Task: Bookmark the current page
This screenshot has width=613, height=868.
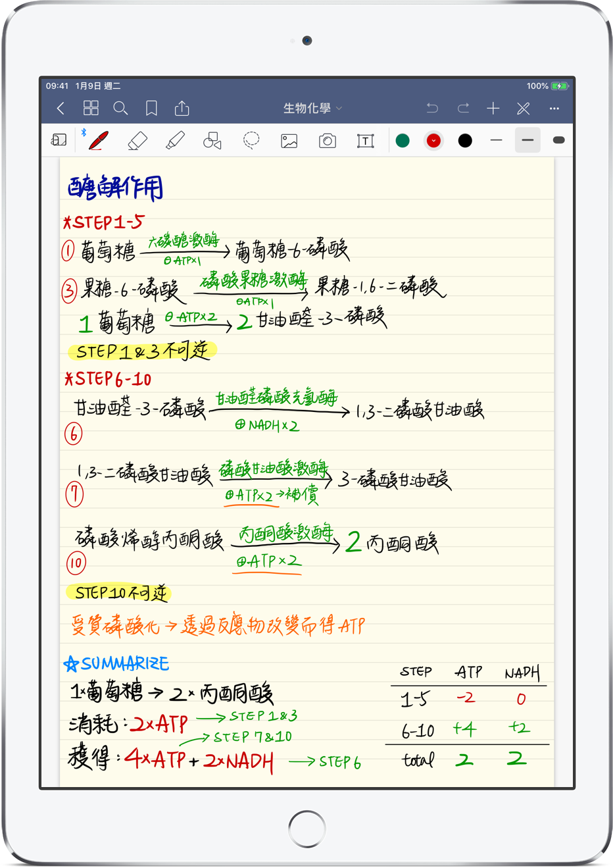Action: pyautogui.click(x=151, y=108)
